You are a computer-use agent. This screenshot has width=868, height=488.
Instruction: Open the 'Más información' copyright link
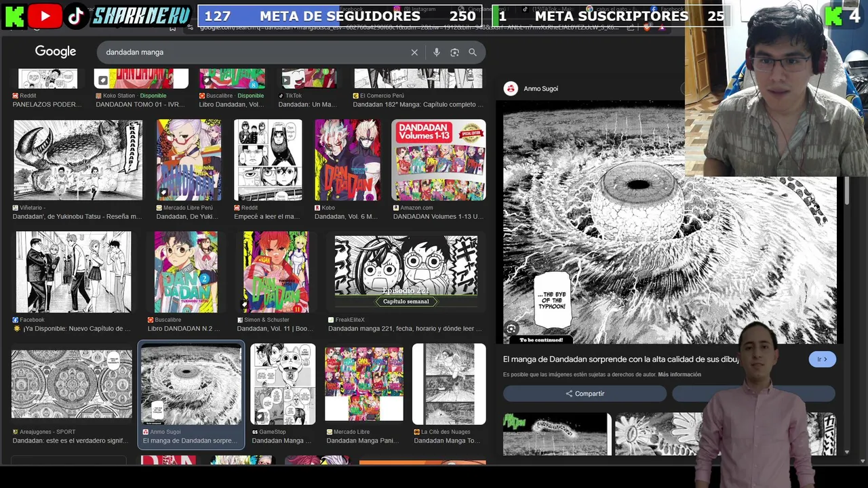[679, 374]
